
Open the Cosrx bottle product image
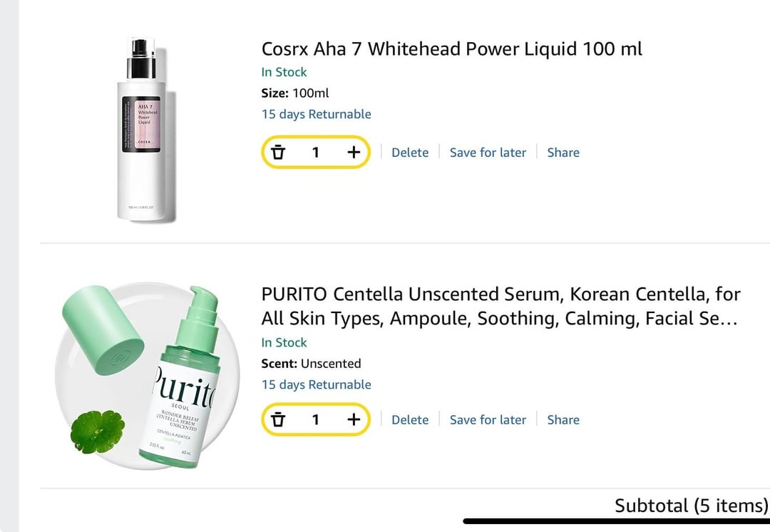[145, 129]
